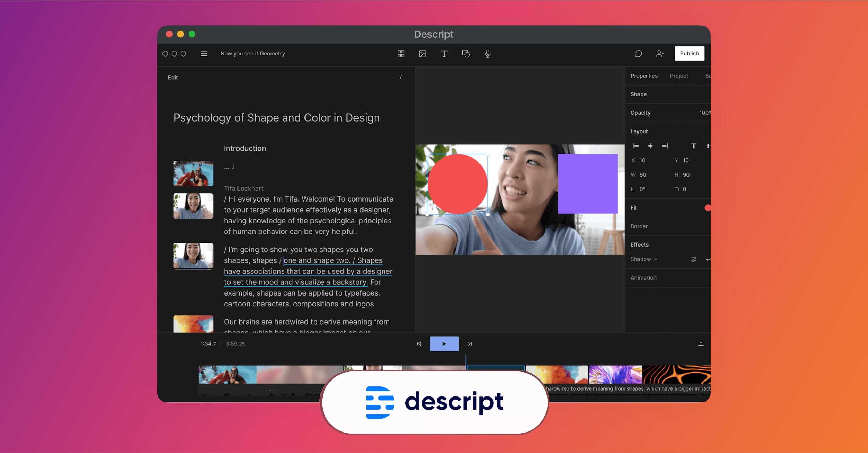
Task: Select the Shapes tool icon
Action: click(x=466, y=54)
